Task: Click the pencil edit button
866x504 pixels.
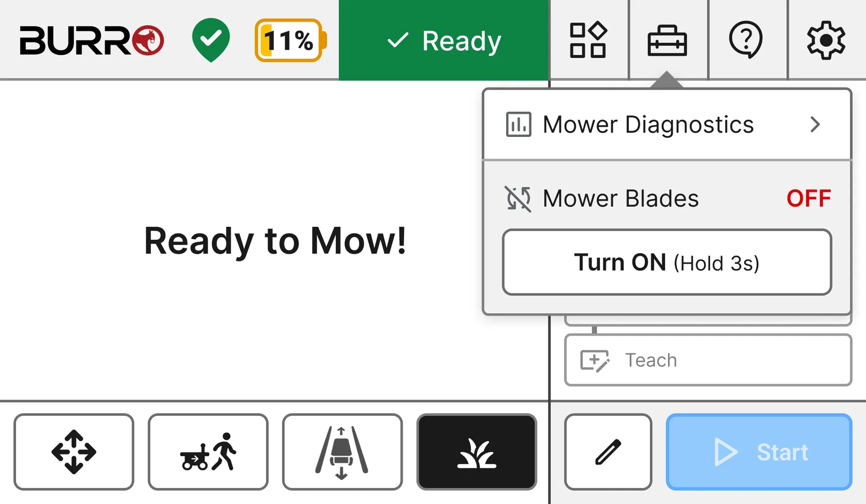Action: [x=608, y=452]
